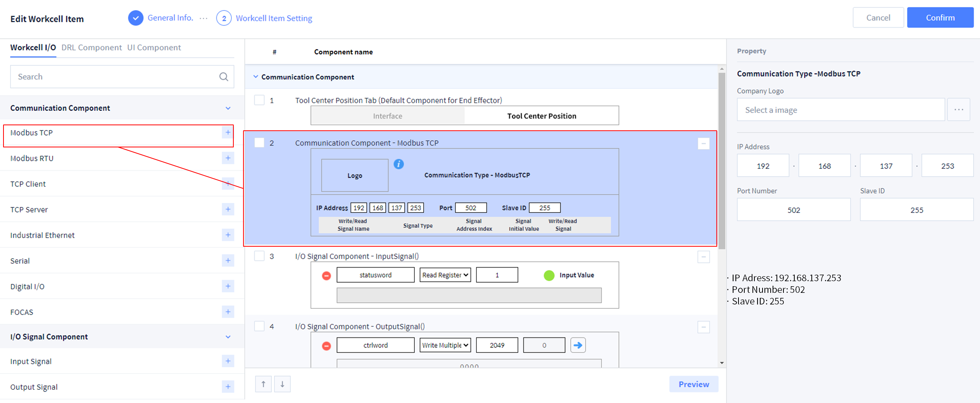Collapse Communication Component section in left panel
The width and height of the screenshot is (980, 403).
coord(228,108)
